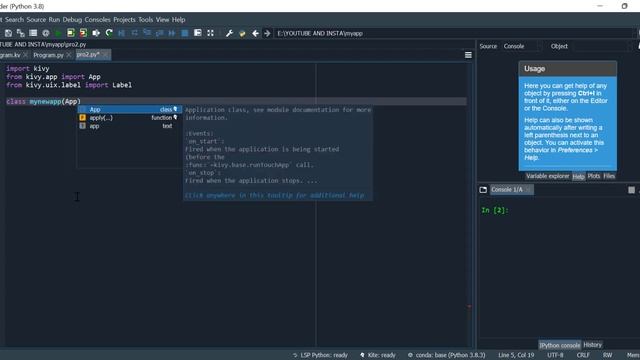Click UTF-8 encoding in status bar
This screenshot has width=640, height=360.
555,355
